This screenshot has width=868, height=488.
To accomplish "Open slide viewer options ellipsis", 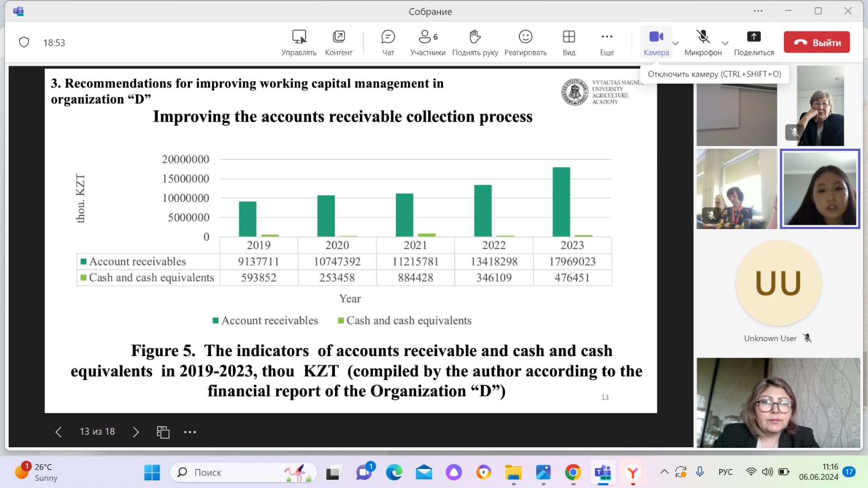I will (x=189, y=432).
